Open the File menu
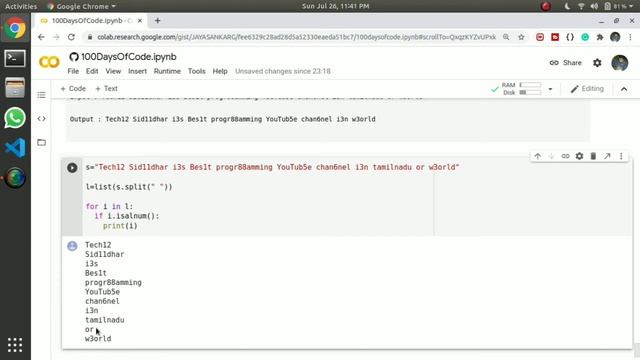Viewport: 640px width, 360px height. pos(73,71)
